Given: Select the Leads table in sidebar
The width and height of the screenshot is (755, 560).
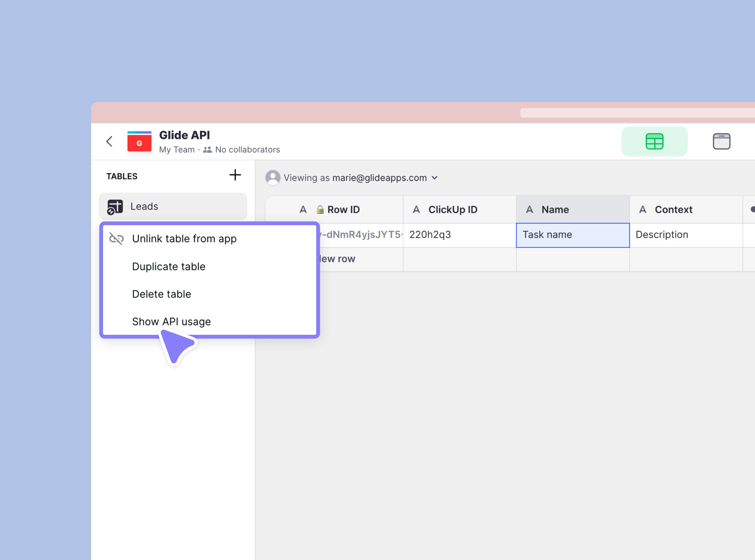Looking at the screenshot, I should pyautogui.click(x=173, y=206).
